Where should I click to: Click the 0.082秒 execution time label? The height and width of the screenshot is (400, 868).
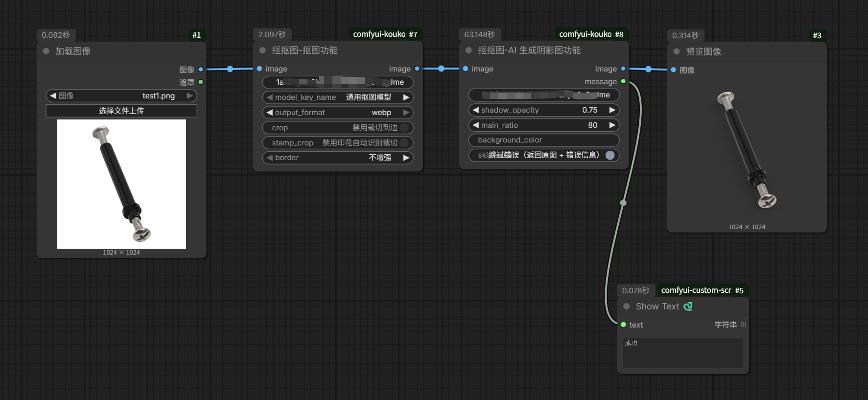[55, 35]
